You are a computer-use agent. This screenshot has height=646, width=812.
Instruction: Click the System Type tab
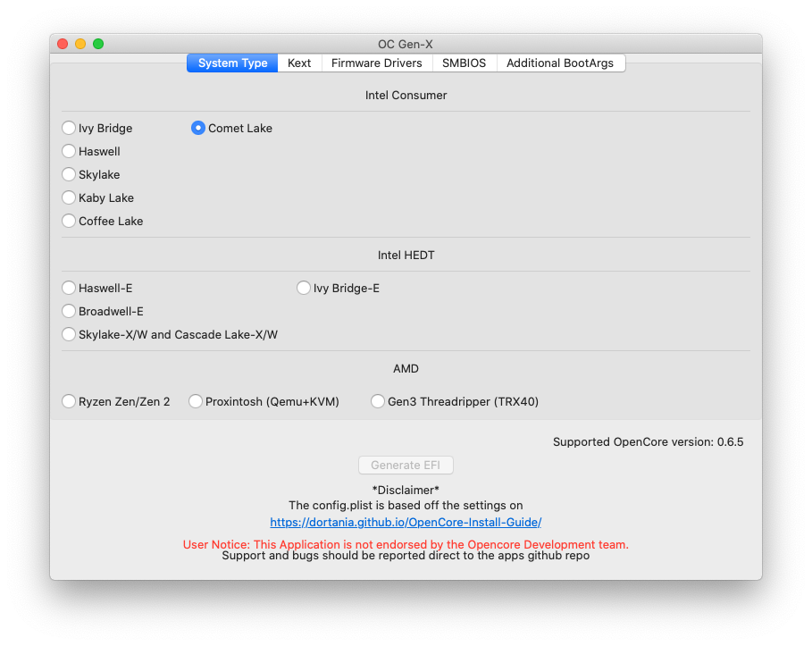point(232,63)
